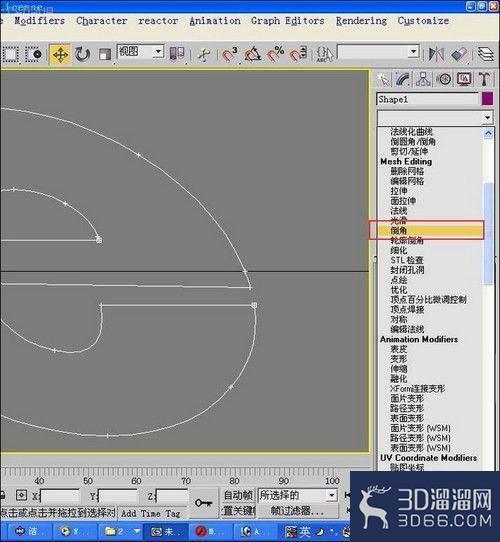Image resolution: width=500 pixels, height=542 pixels.
Task: Select the 面拉伸 modifier
Action: [x=403, y=200]
